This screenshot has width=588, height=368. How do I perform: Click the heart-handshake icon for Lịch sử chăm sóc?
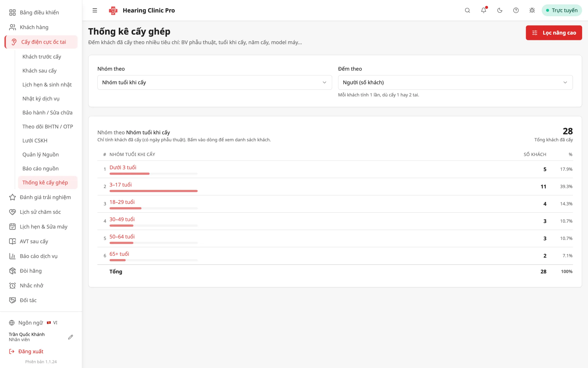[12, 212]
